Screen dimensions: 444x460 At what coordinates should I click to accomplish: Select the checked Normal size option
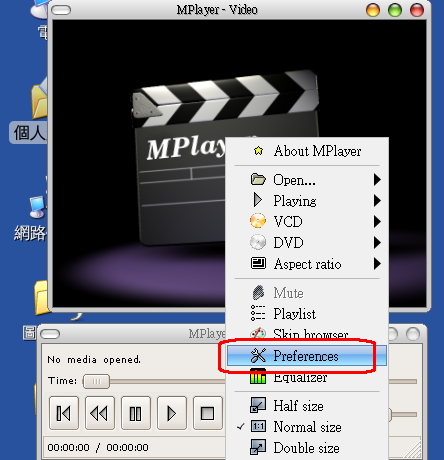coord(307,427)
